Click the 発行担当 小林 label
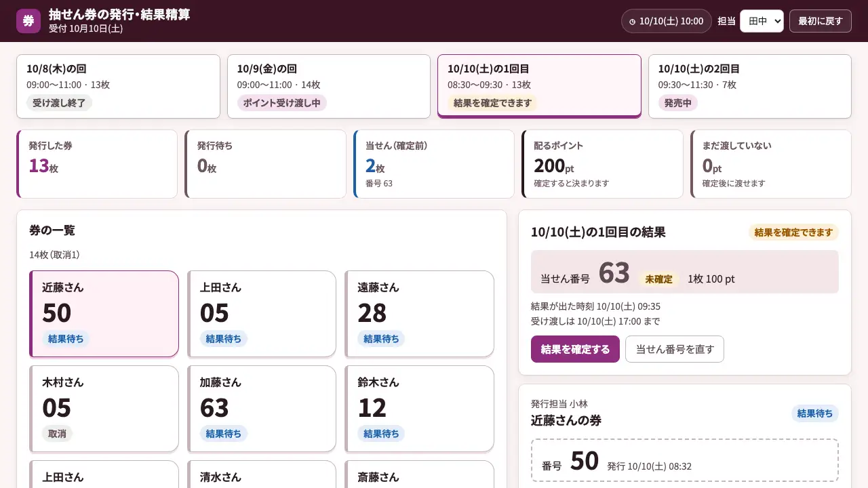This screenshot has height=488, width=868. coord(559,404)
